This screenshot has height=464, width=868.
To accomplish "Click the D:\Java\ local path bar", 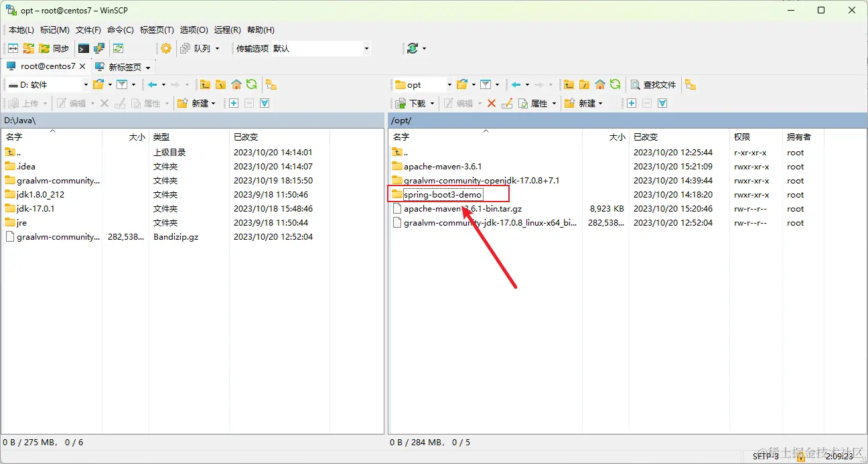I will coord(193,121).
